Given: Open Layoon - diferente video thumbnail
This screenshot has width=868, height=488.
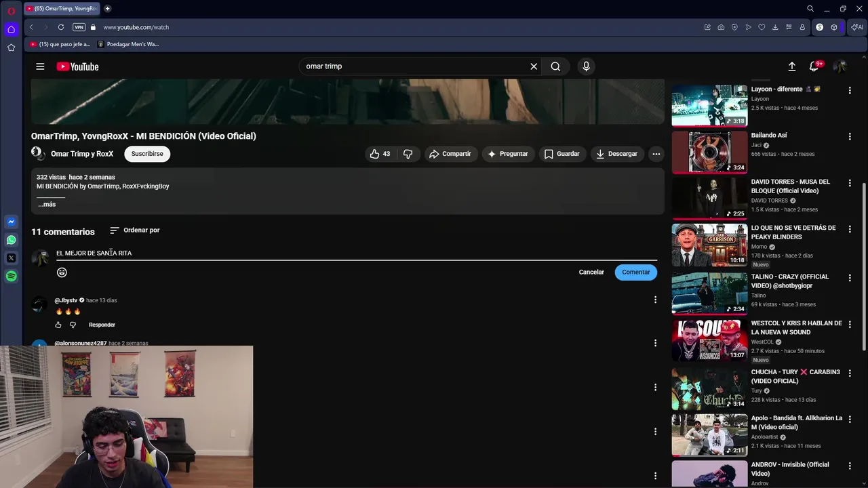Looking at the screenshot, I should coord(709,106).
